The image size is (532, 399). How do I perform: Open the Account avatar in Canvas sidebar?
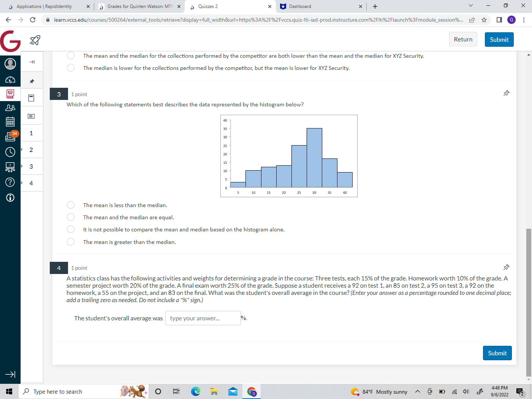pyautogui.click(x=10, y=63)
